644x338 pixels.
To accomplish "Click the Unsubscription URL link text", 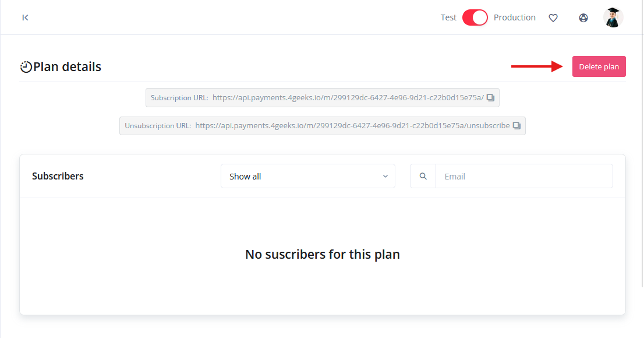I will point(352,126).
